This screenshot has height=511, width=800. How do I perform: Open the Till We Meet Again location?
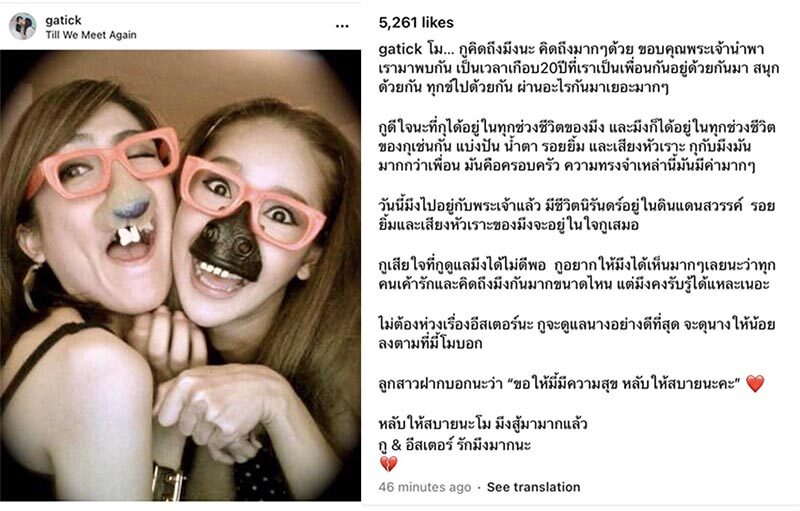[91, 35]
